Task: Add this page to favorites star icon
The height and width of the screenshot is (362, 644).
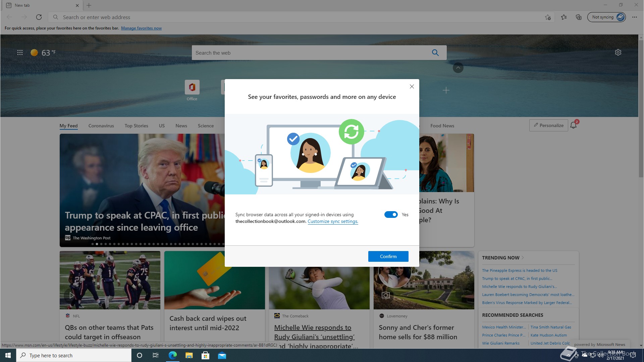Action: click(x=548, y=17)
